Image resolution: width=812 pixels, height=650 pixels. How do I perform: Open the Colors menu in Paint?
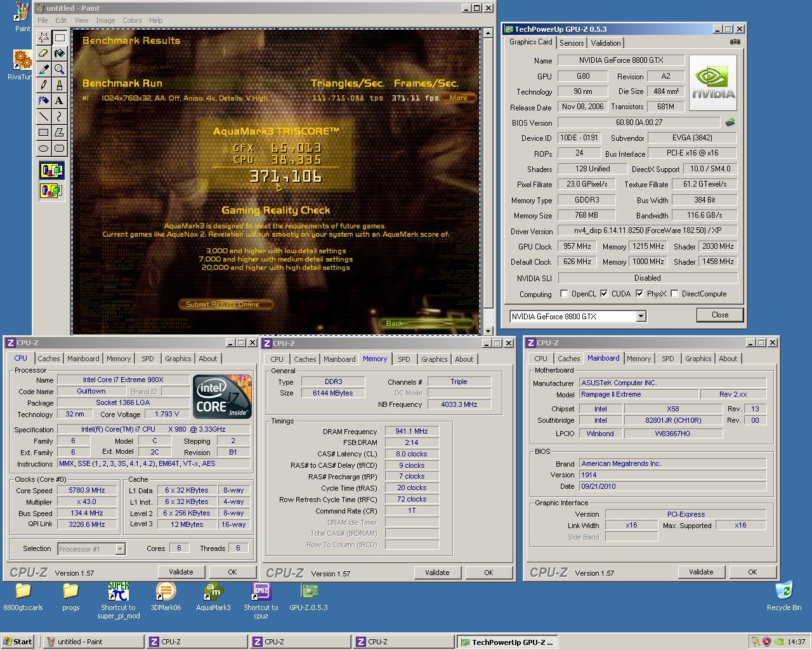click(132, 20)
